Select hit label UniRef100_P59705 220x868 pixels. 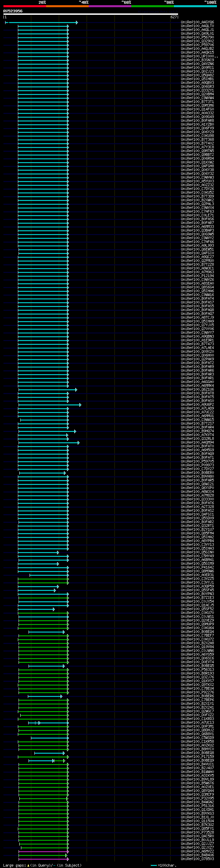pyautogui.click(x=197, y=461)
